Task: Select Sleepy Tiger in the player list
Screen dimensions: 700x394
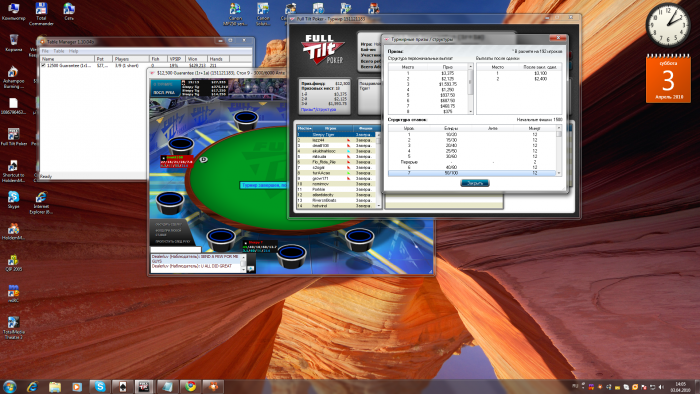Action: pos(337,134)
